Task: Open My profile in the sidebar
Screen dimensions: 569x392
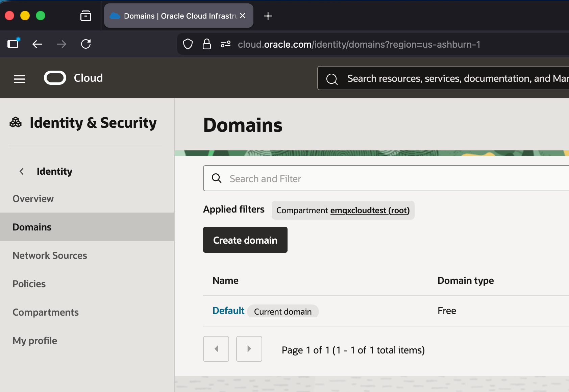Action: point(35,341)
